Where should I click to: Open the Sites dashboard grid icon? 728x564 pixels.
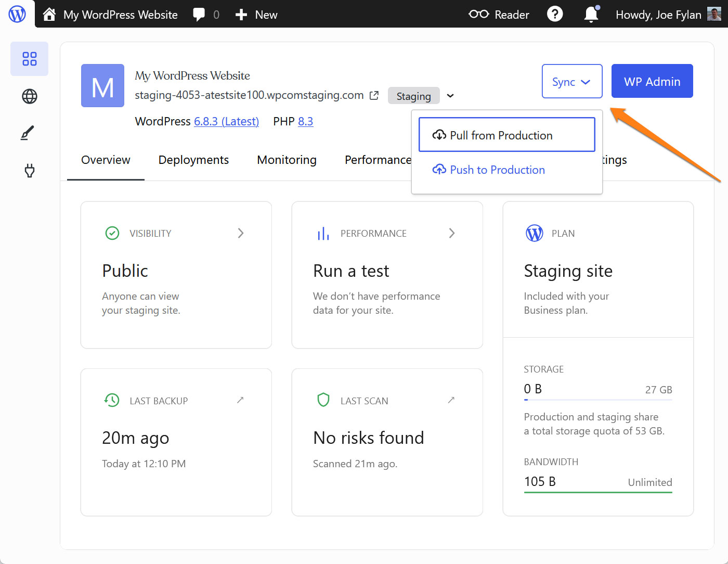click(29, 59)
